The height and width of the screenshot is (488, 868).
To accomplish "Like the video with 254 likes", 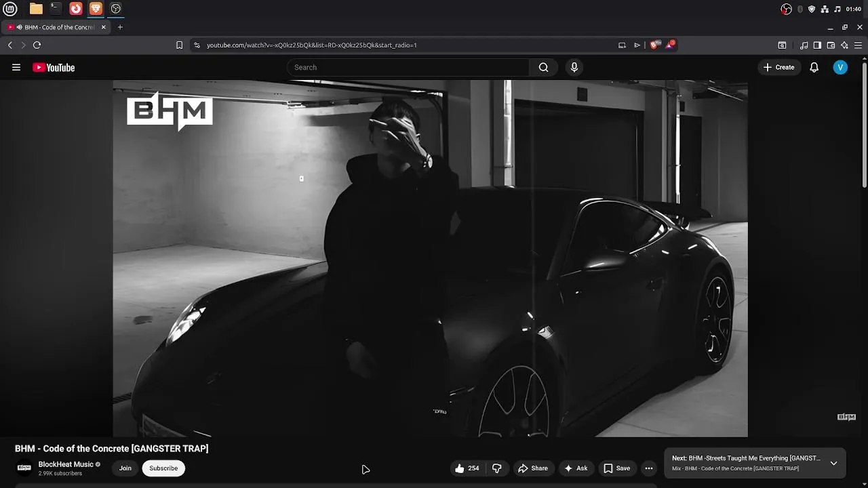I will 467,468.
